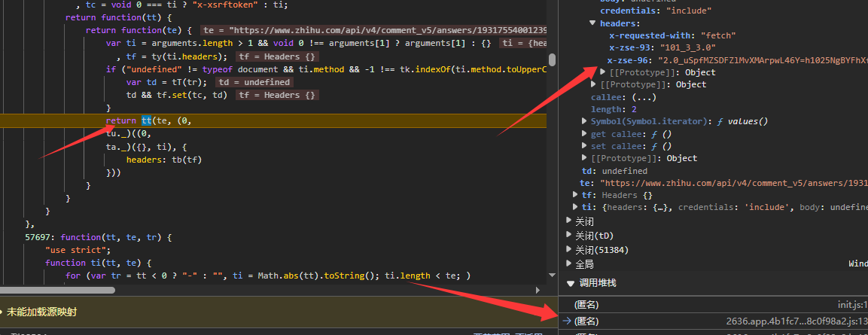
Task: Expand [[Prototype]] row just above callee: (...)
Action: (x=594, y=84)
